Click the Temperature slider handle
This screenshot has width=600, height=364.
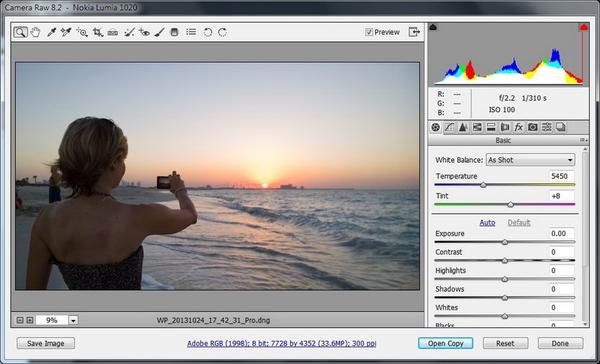point(483,185)
